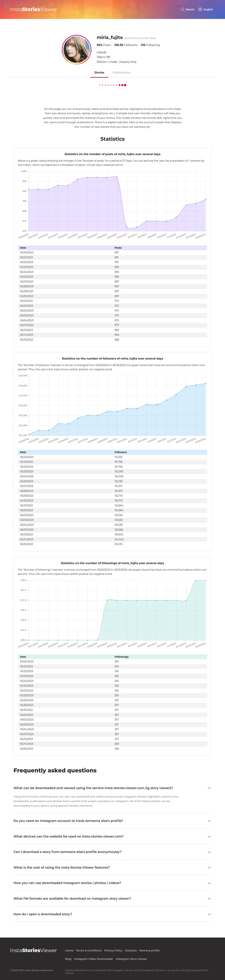Click the 6/16/2023 point on followers graph
Screen dimensions: 225x980
206,383
